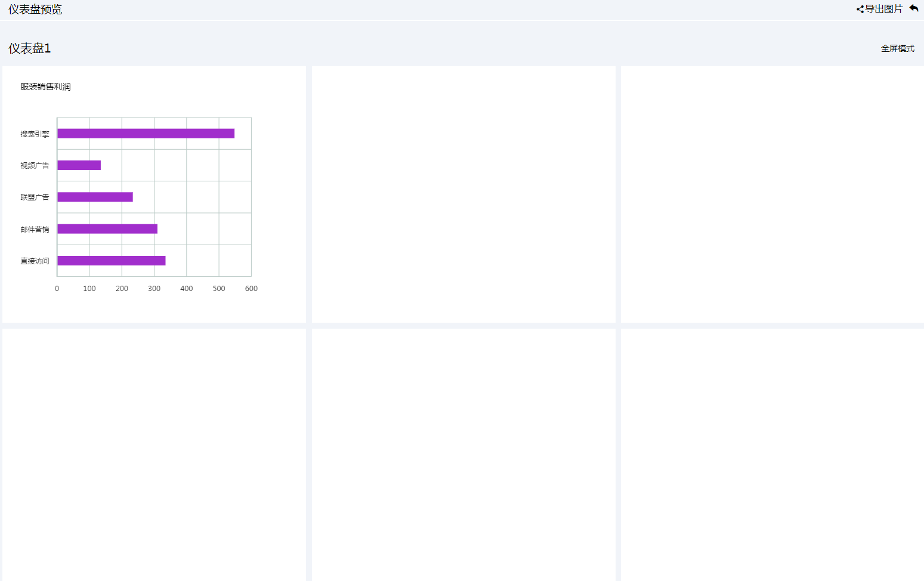
Task: Click the 服装销售利润 chart title
Action: [x=45, y=86]
